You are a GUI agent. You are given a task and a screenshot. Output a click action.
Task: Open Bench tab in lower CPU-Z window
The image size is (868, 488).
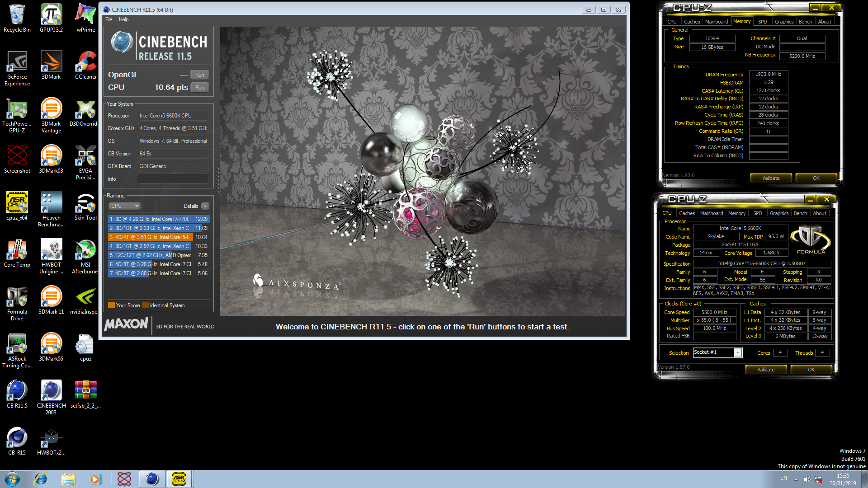point(800,213)
